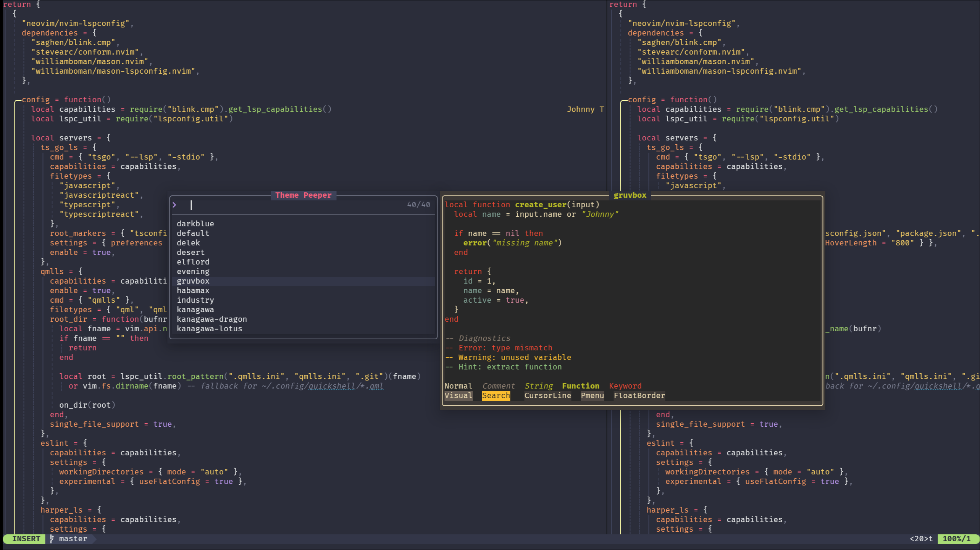Image resolution: width=980 pixels, height=550 pixels.
Task: Click the master branch name in statusline
Action: tap(73, 539)
